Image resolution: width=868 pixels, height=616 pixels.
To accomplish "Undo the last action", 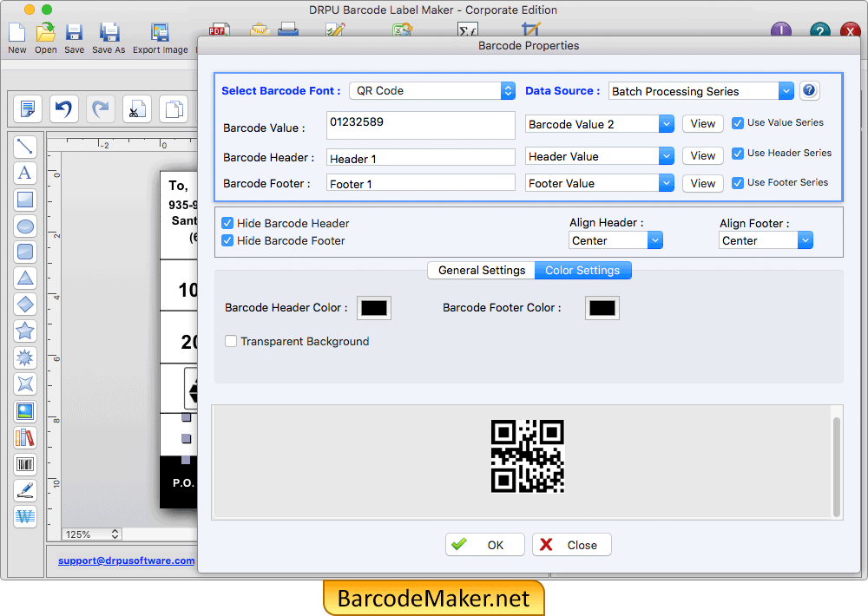I will pyautogui.click(x=63, y=108).
